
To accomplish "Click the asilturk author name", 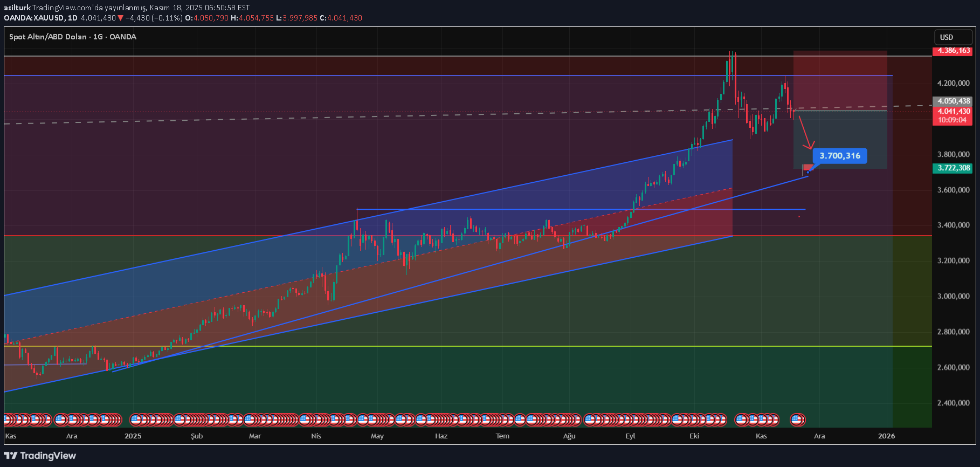I will point(17,8).
